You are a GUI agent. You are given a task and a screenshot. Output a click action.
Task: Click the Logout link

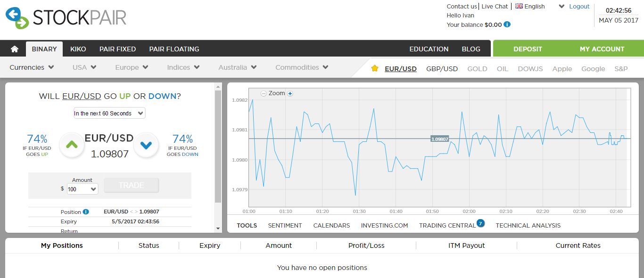(579, 6)
